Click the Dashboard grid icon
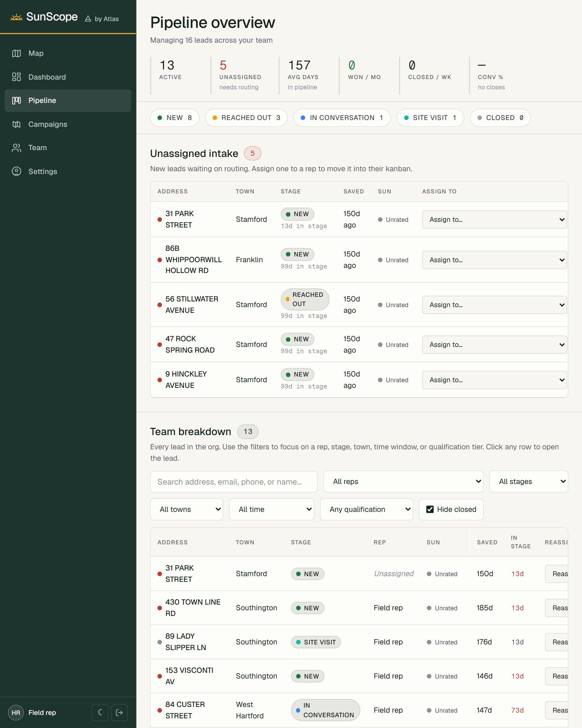 coord(16,77)
